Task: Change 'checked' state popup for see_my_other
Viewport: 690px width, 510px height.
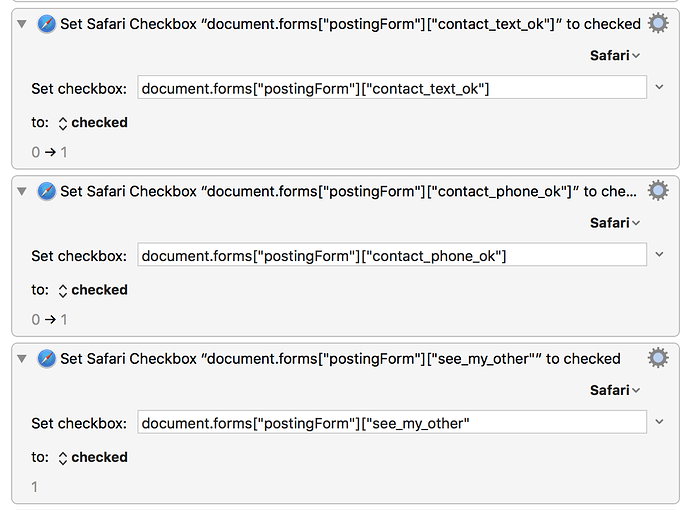Action: [x=93, y=458]
